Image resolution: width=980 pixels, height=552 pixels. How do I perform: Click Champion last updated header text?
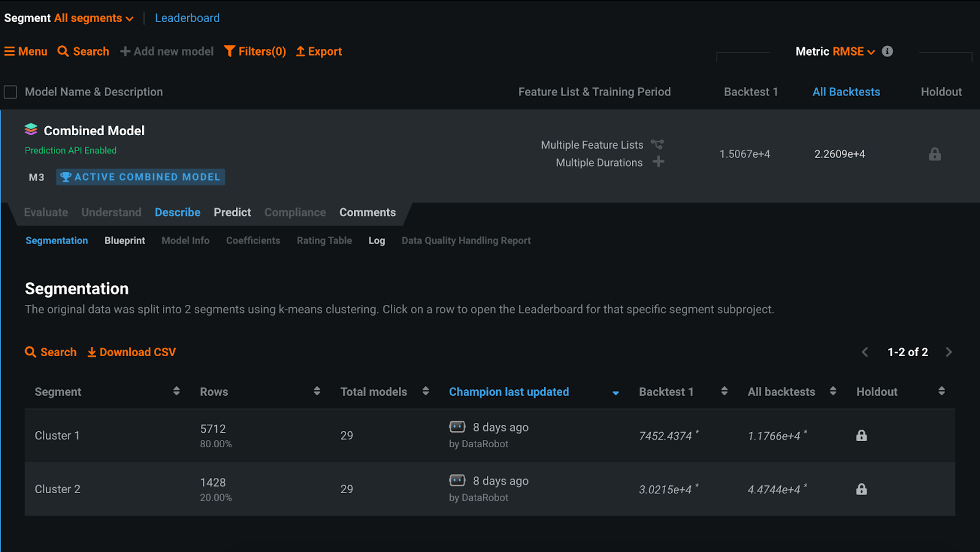509,392
